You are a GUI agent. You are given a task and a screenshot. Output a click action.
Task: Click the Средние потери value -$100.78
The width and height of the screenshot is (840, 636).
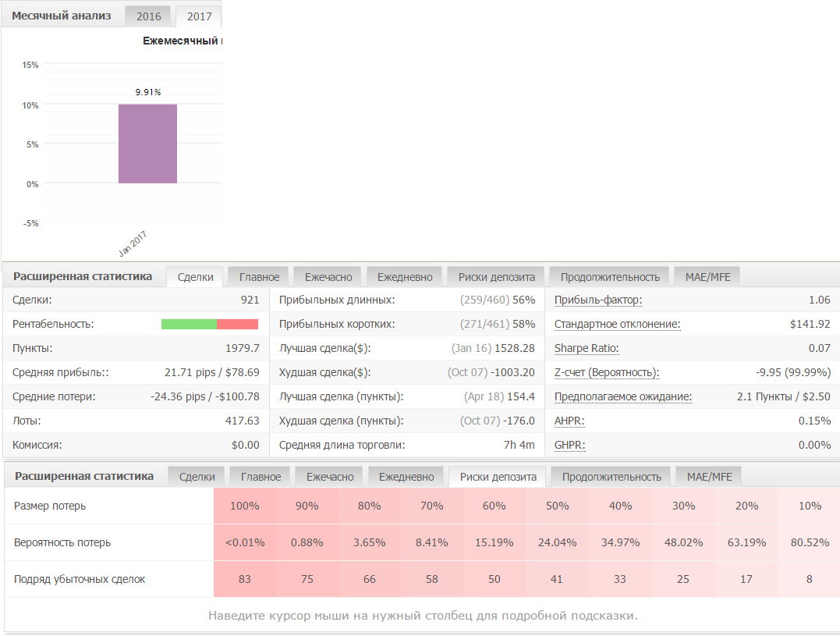237,396
